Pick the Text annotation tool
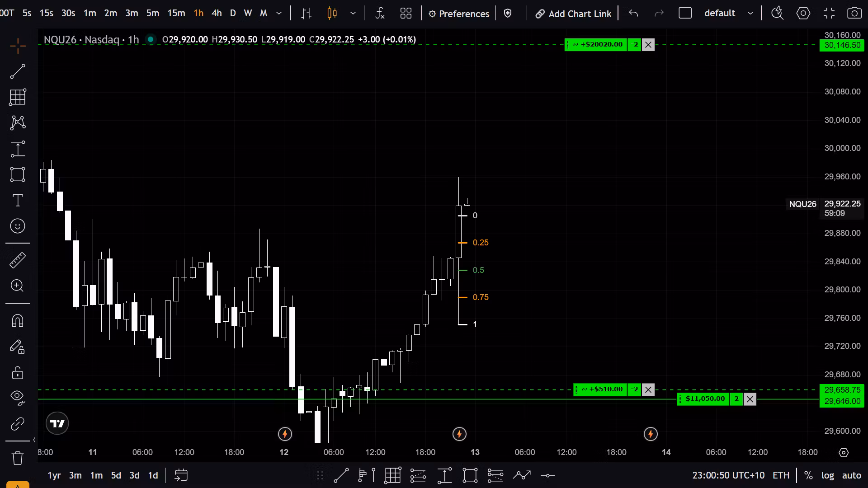 pyautogui.click(x=18, y=200)
